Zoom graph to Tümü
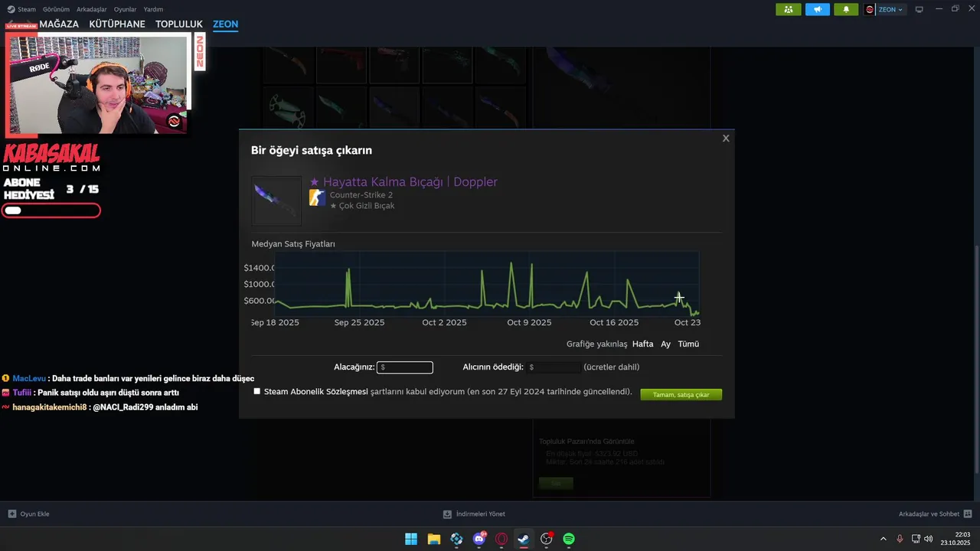Viewport: 980px width, 551px height. pos(688,344)
